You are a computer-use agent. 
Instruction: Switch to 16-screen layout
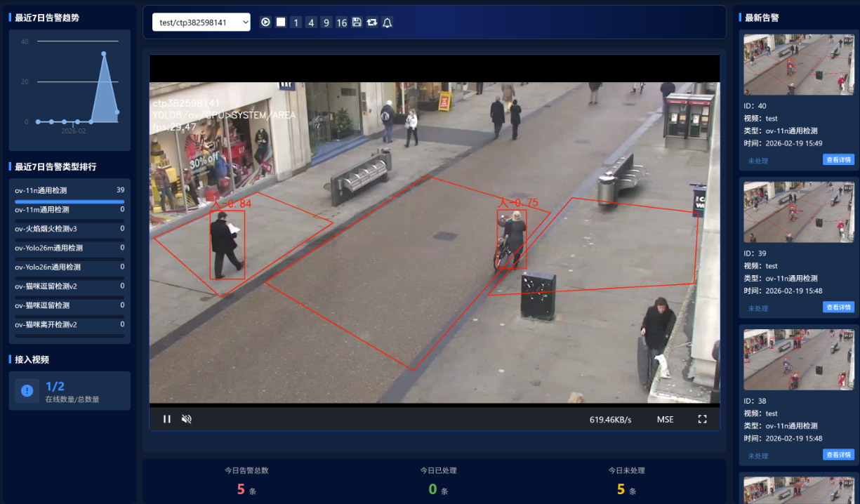click(x=342, y=22)
